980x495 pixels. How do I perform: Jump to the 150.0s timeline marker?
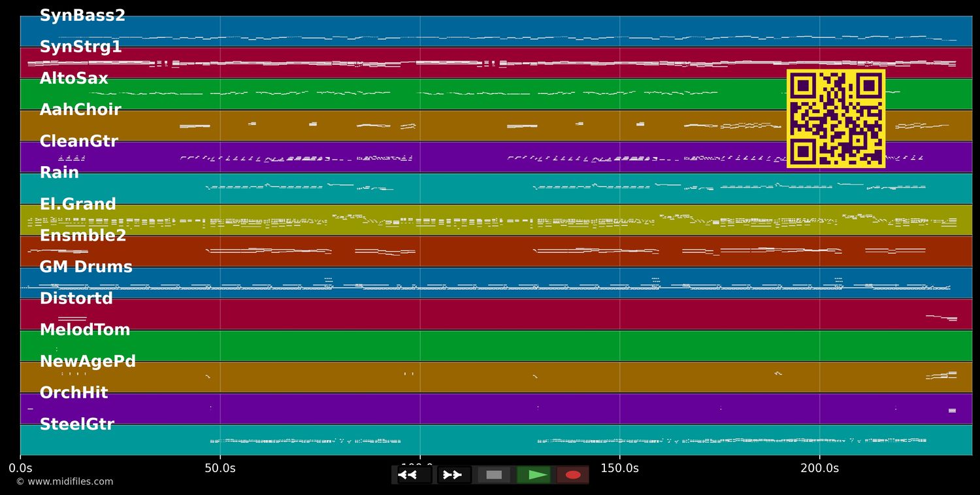coord(620,468)
